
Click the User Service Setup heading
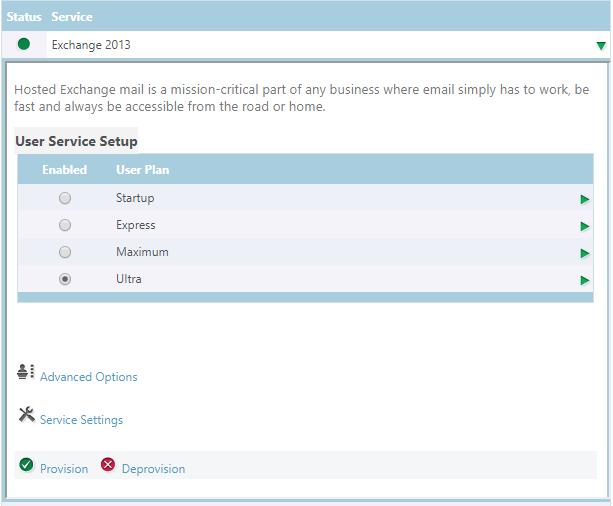click(x=76, y=141)
